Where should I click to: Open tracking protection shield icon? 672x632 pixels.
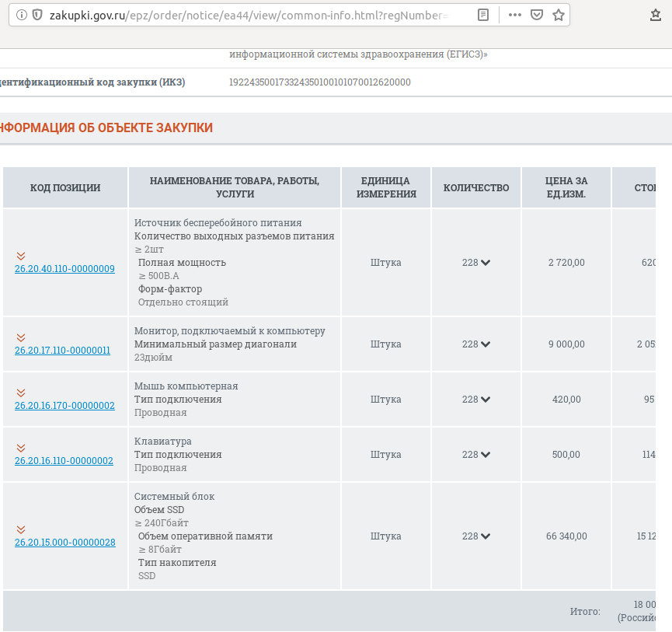click(x=37, y=15)
